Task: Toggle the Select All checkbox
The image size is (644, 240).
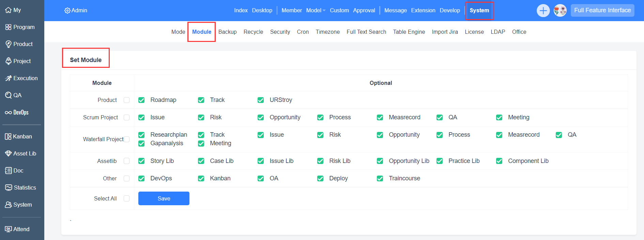Action: pyautogui.click(x=126, y=198)
